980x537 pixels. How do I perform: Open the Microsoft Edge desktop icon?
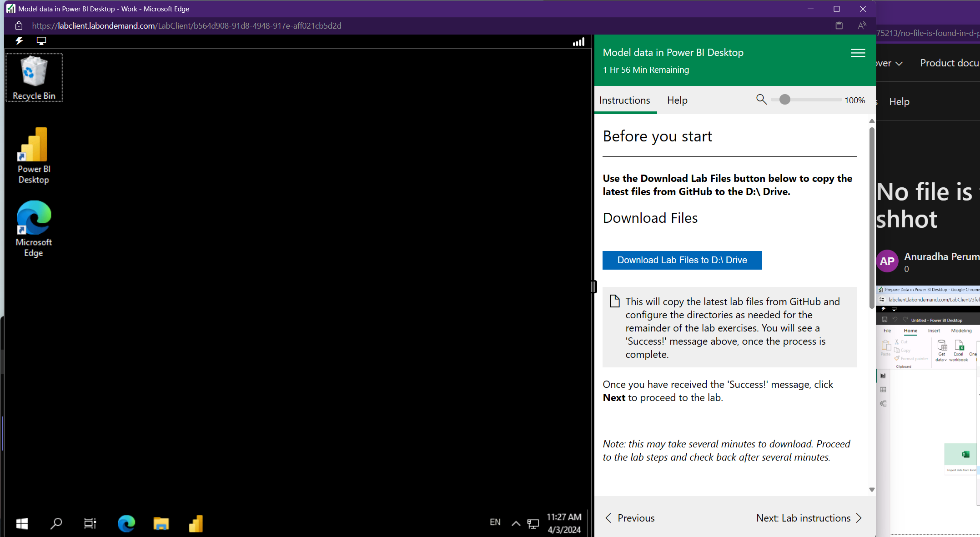pos(33,218)
